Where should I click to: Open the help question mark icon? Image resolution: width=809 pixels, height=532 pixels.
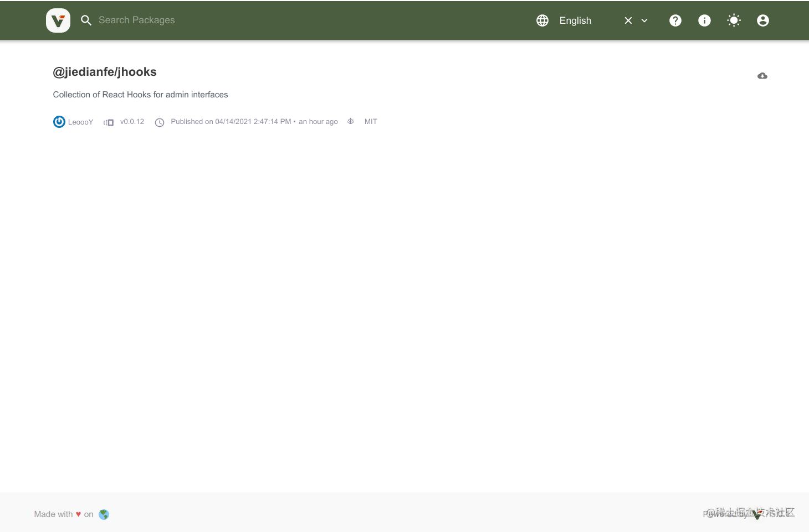(675, 20)
